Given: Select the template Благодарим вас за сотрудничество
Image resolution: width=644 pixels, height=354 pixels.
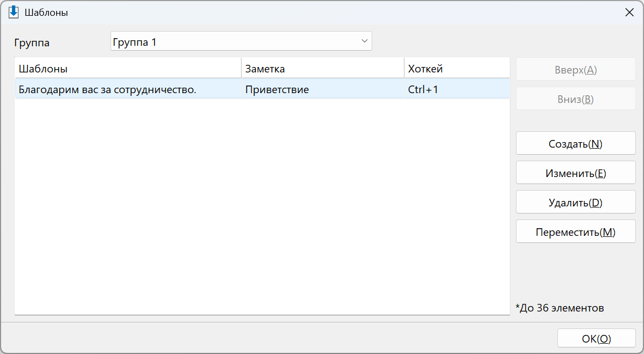Looking at the screenshot, I should (x=108, y=89).
